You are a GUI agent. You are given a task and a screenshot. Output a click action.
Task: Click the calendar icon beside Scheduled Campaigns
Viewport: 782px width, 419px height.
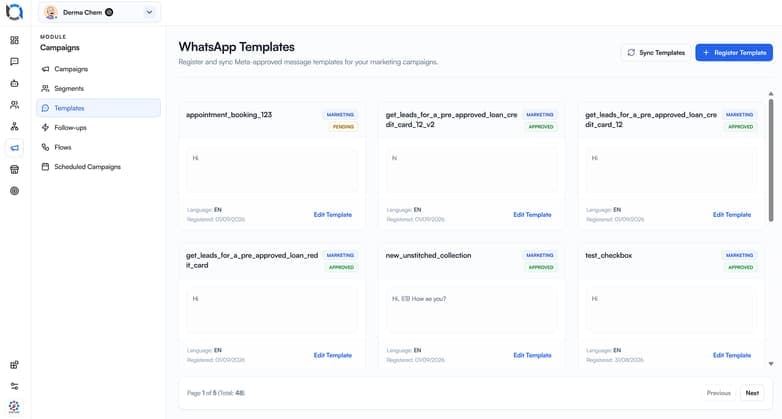click(45, 167)
